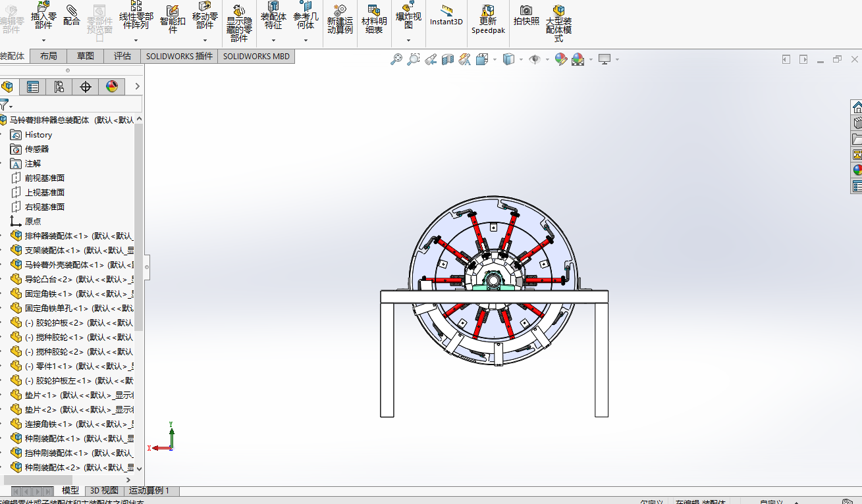
Task: Switch to the 布局 (Layout) tab
Action: (49, 56)
